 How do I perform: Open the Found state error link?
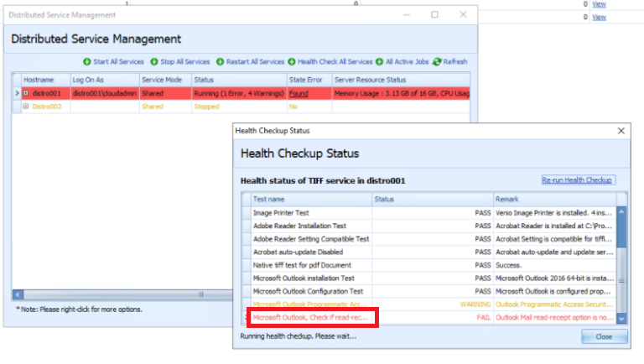click(299, 93)
